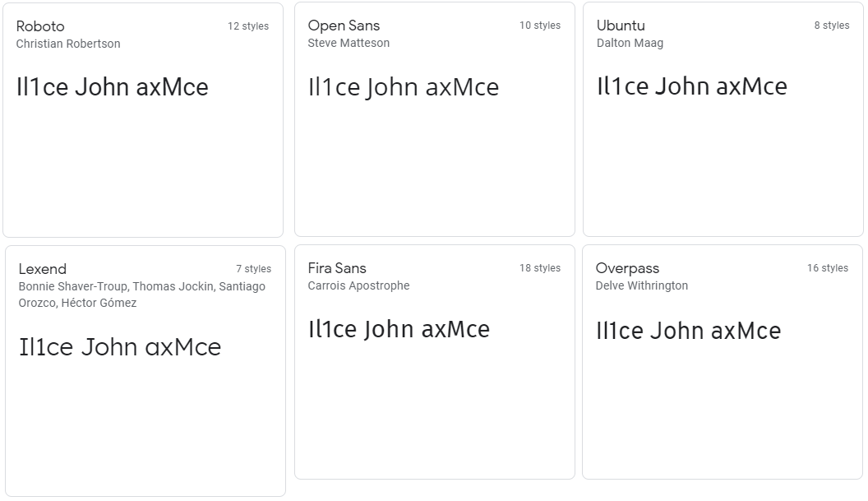Image resolution: width=868 pixels, height=501 pixels.
Task: Click designer Delve Withrington under Overpass
Action: 642,285
